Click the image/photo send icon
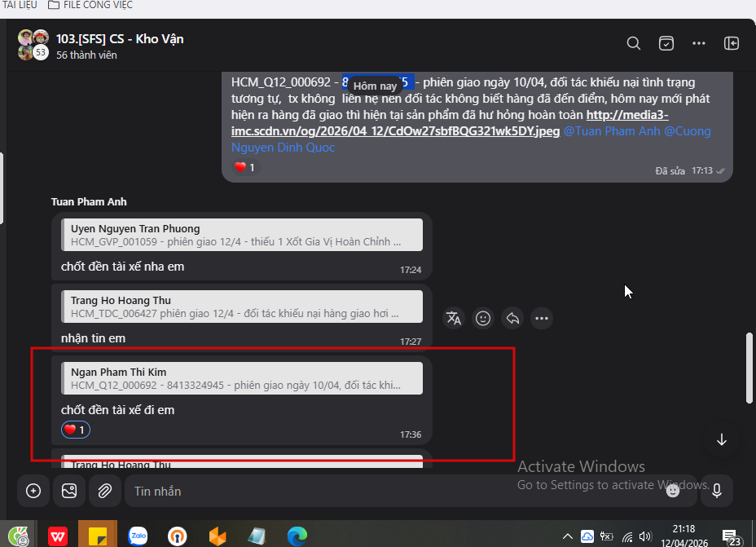The width and height of the screenshot is (756, 547). tap(69, 491)
